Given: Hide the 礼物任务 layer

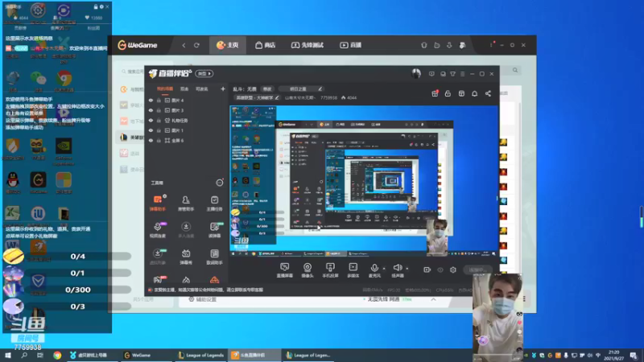Looking at the screenshot, I should click(x=151, y=120).
